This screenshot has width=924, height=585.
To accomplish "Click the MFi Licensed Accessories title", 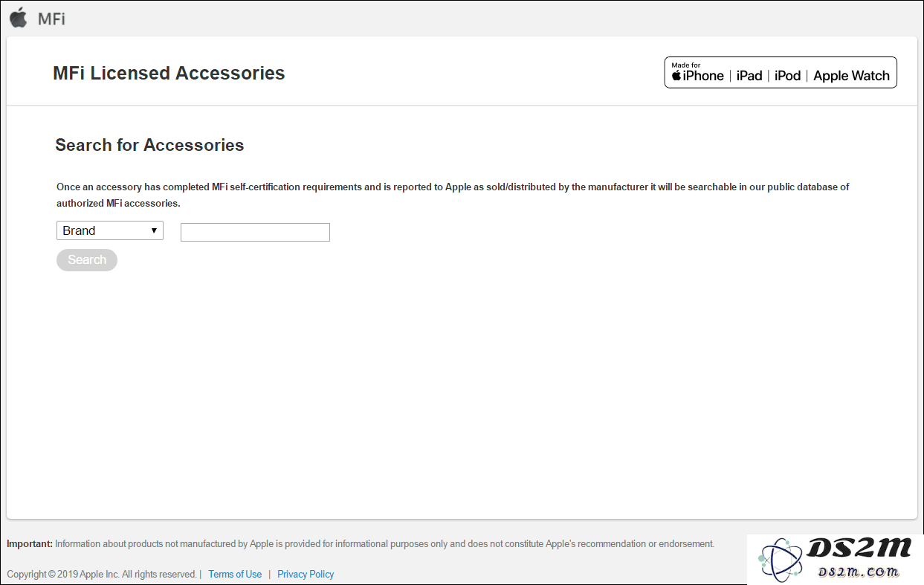I will pos(169,74).
